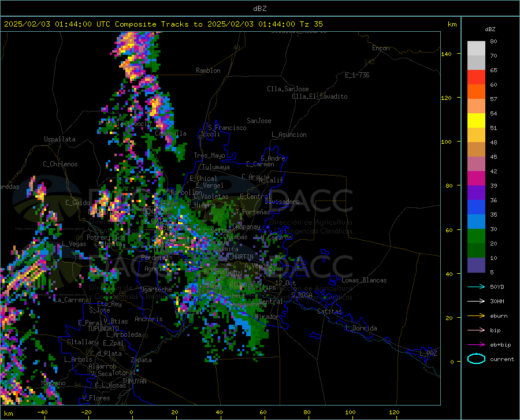Click the Uspallata place label
Image resolution: width=520 pixels, height=420 pixels.
pyautogui.click(x=60, y=139)
